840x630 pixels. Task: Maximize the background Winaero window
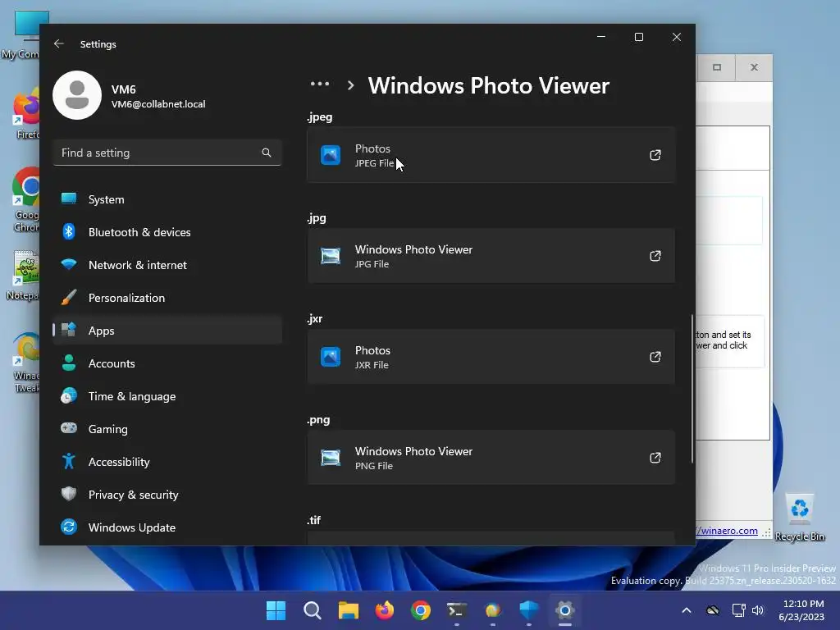(x=717, y=67)
